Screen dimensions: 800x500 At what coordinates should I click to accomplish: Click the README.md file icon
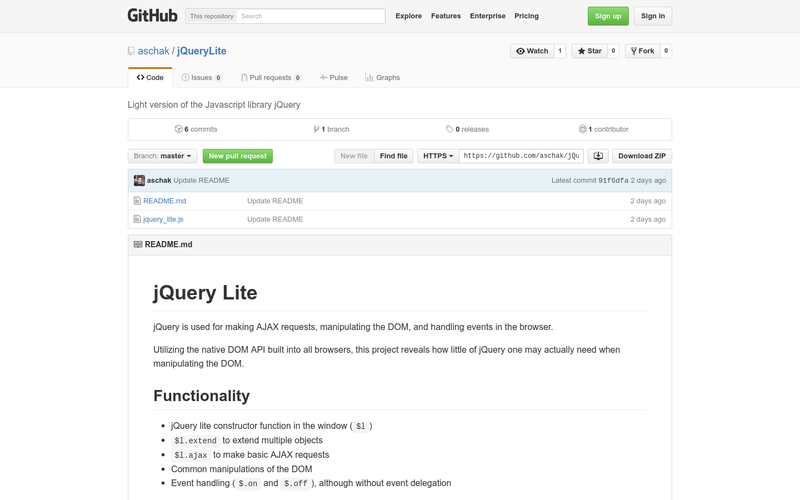137,201
